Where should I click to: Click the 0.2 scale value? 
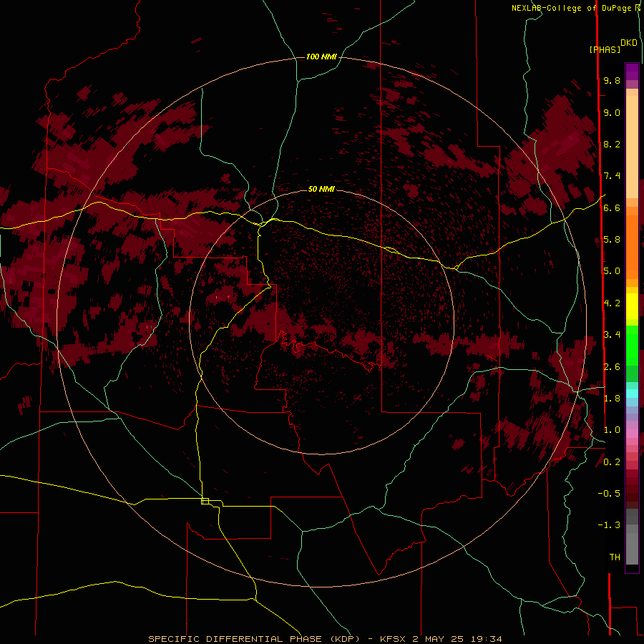point(612,462)
